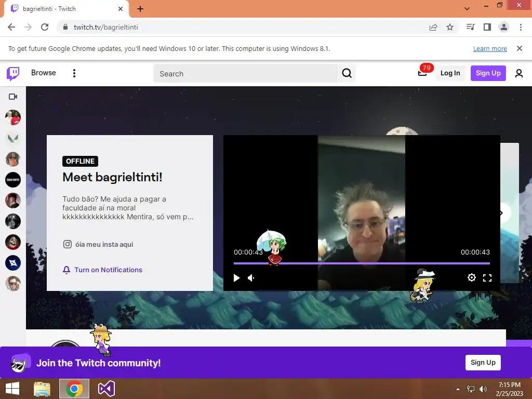Open the last sidebar channel avatar with sunglasses

point(13,284)
